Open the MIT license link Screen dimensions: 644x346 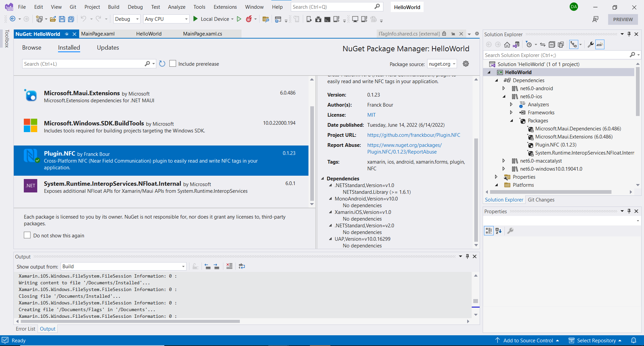tap(371, 115)
